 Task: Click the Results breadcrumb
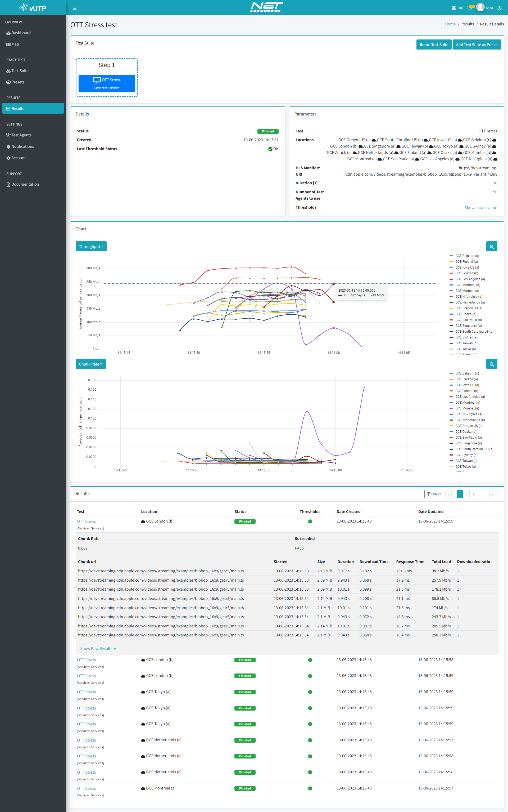pos(468,24)
